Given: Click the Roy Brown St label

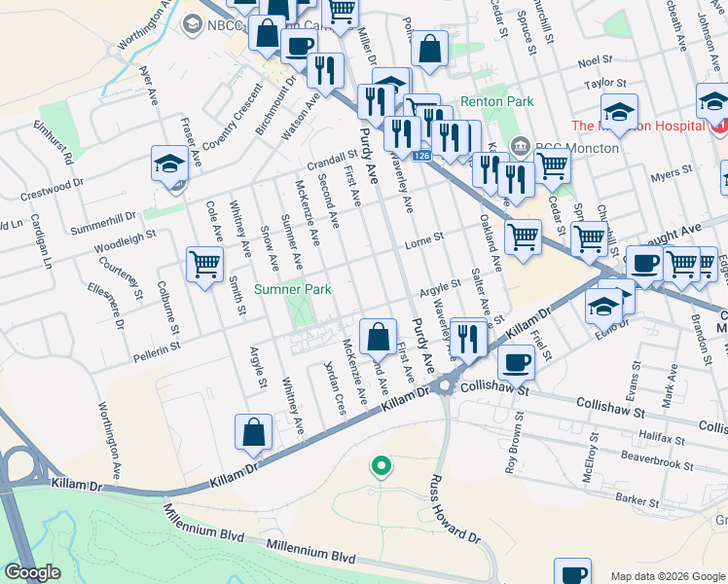Looking at the screenshot, I should 515,443.
